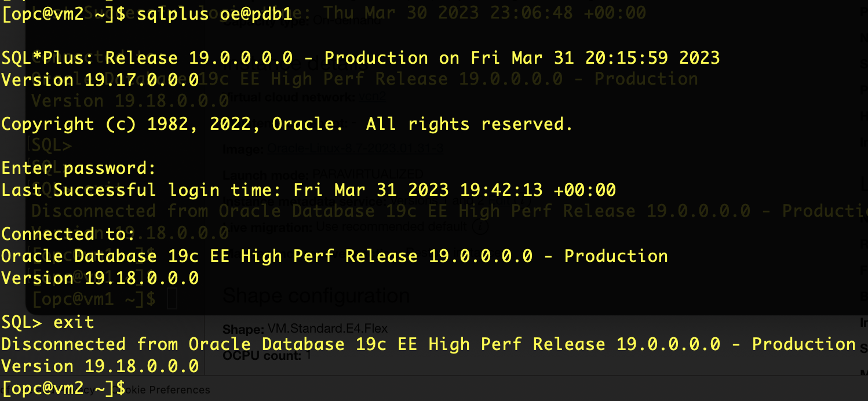Click the OCPU count value
The image size is (868, 401).
click(308, 355)
